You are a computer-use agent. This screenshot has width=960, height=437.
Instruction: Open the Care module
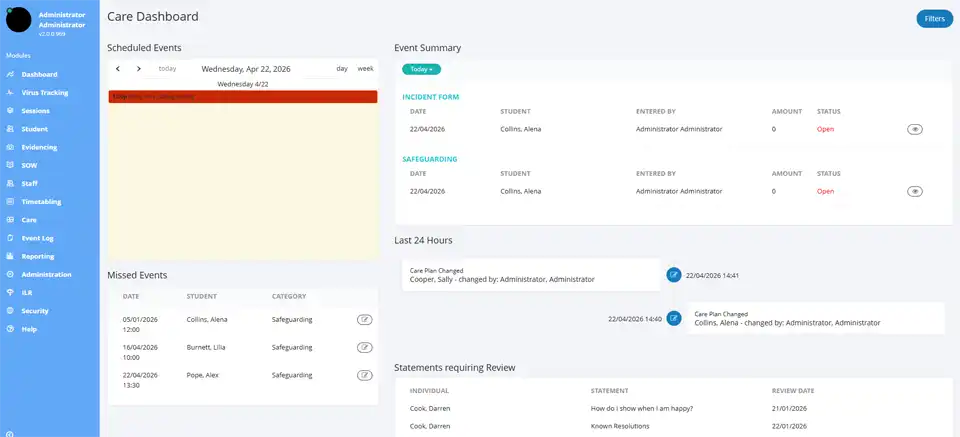29,220
